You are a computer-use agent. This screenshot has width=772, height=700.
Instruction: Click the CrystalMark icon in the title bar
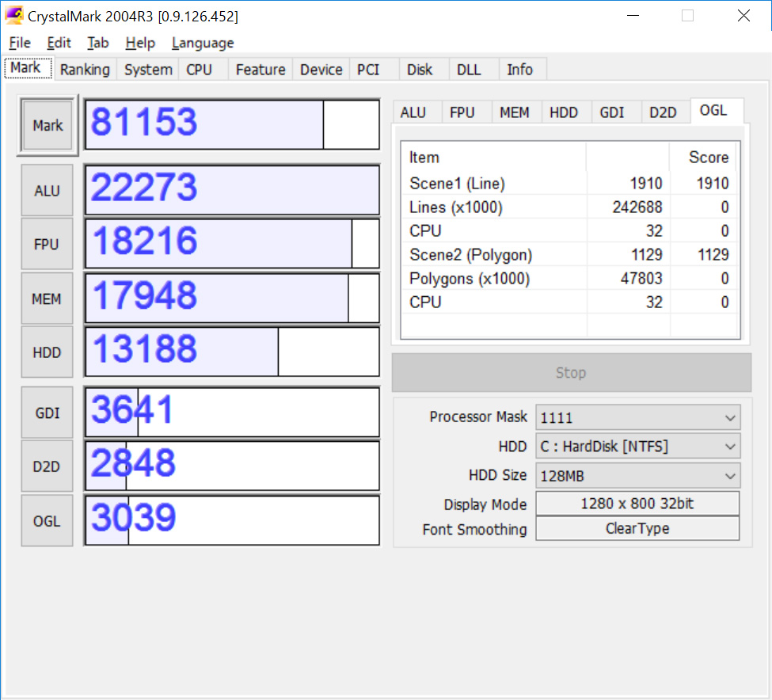[x=13, y=15]
